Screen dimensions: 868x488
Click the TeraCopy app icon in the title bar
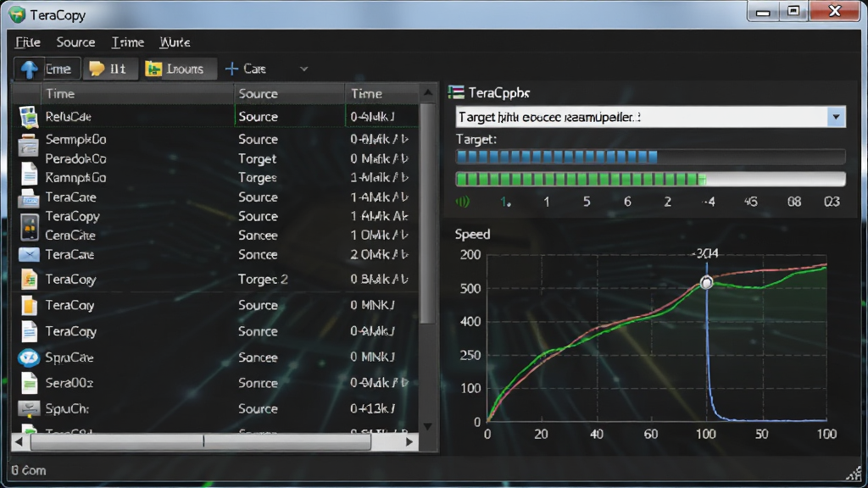(17, 14)
